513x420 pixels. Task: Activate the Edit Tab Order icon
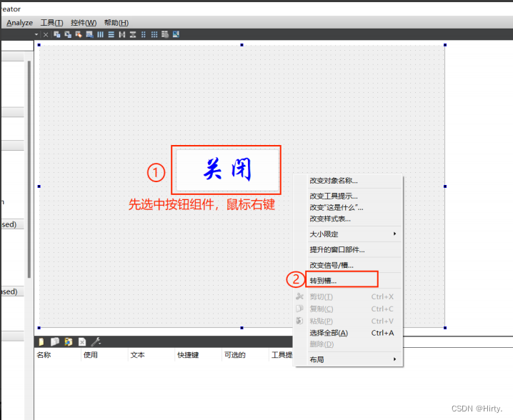[x=89, y=34]
